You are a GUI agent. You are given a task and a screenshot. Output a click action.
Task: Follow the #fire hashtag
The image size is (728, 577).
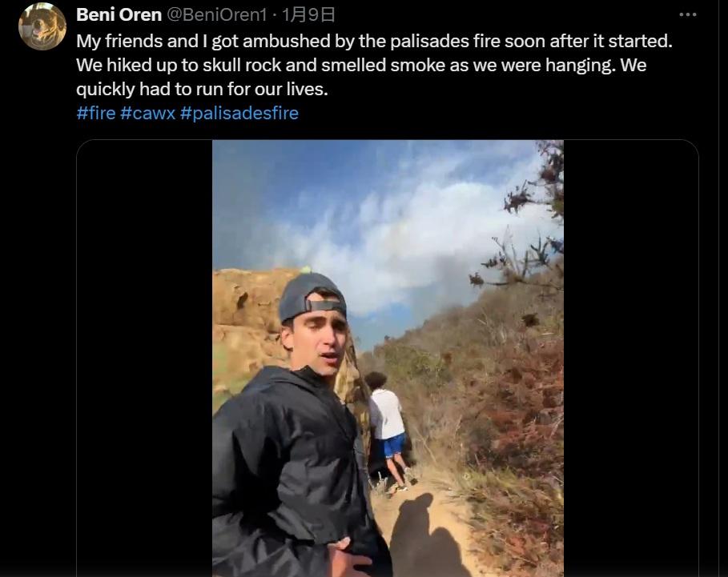coord(96,113)
